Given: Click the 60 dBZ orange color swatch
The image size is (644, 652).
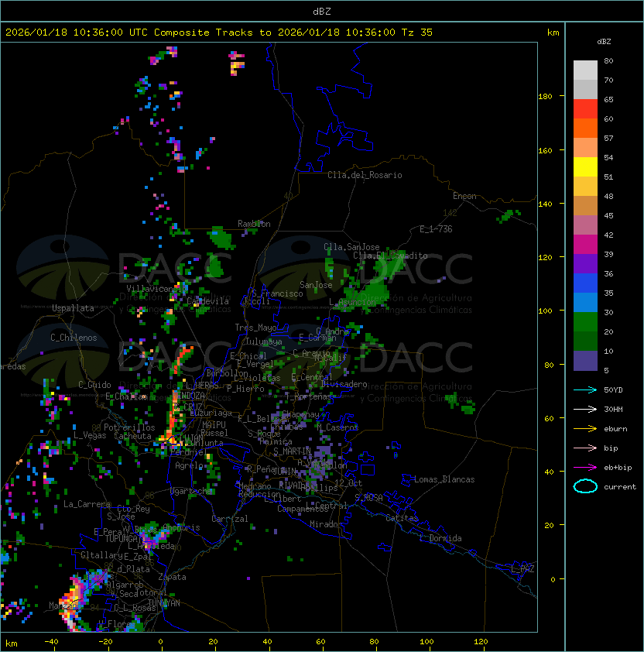Looking at the screenshot, I should [585, 128].
